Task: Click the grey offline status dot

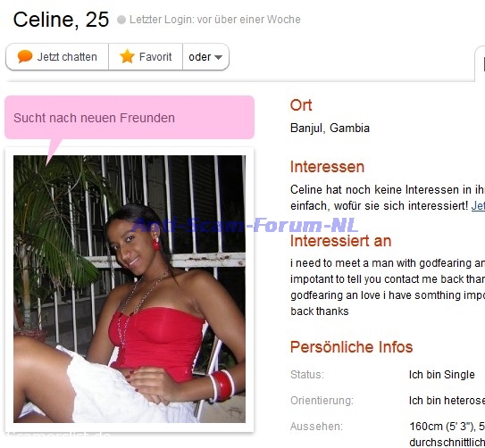Action: click(121, 20)
